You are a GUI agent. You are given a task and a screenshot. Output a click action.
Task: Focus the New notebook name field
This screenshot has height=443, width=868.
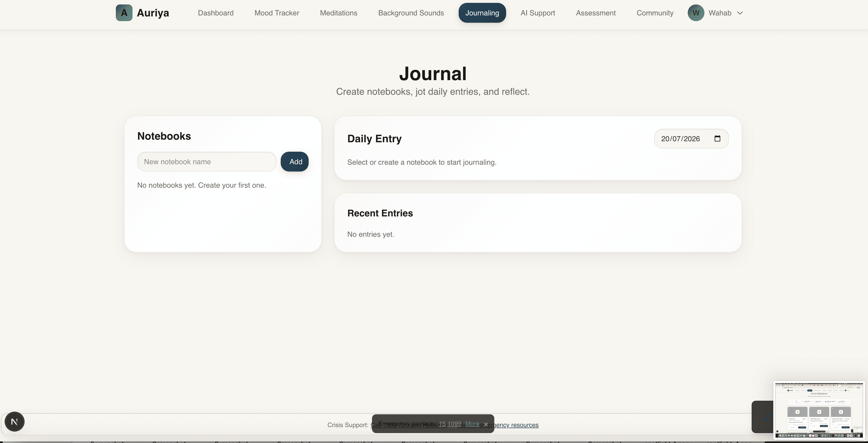[207, 162]
